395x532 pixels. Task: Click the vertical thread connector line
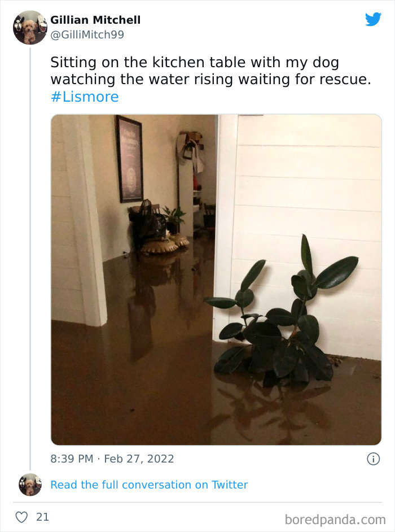coord(31,254)
